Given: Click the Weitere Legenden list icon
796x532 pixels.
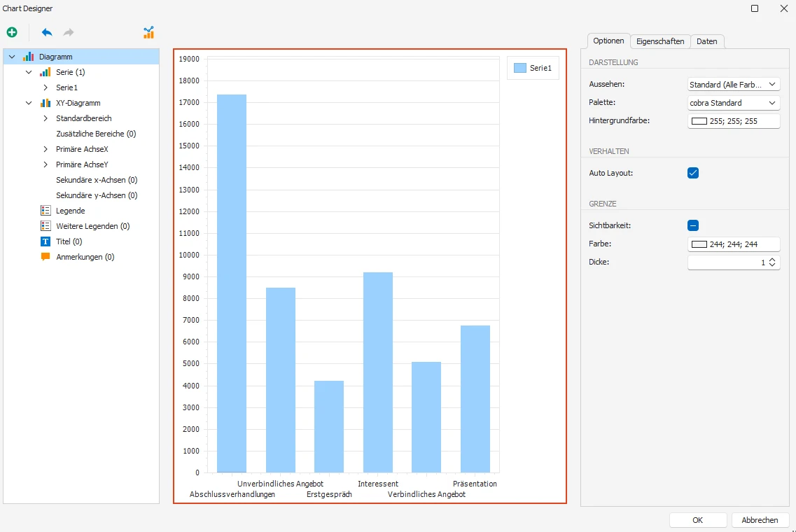Looking at the screenshot, I should click(x=46, y=226).
